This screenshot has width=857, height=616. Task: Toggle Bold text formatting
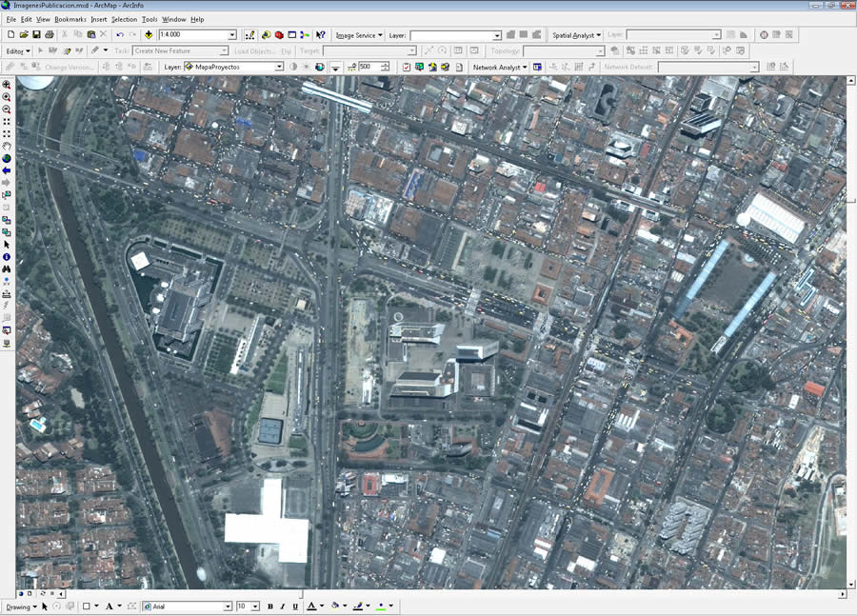270,606
